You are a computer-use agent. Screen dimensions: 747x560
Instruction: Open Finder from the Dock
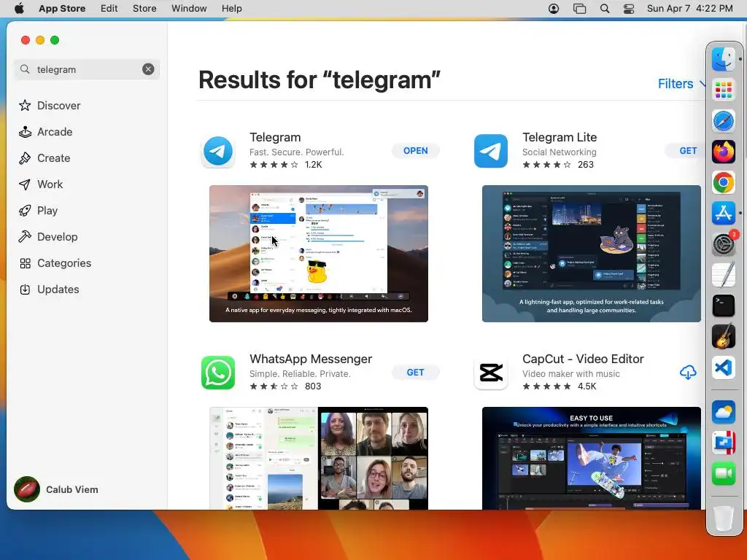(x=723, y=59)
